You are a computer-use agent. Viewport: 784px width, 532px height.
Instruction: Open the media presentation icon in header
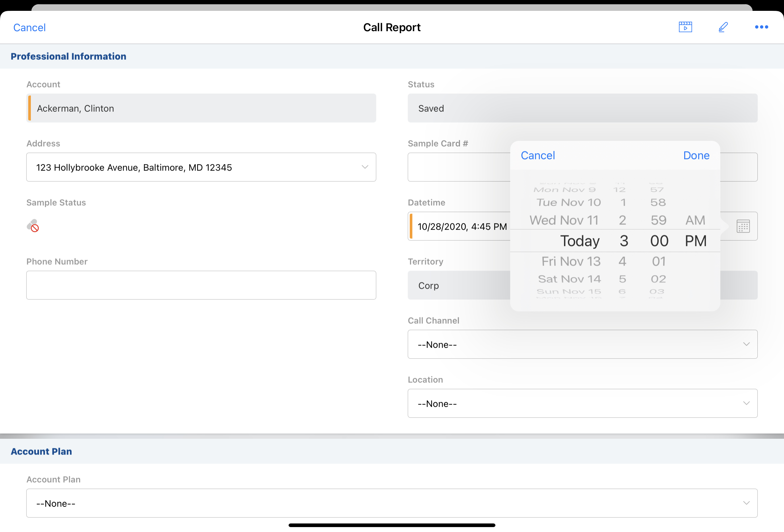click(x=685, y=27)
